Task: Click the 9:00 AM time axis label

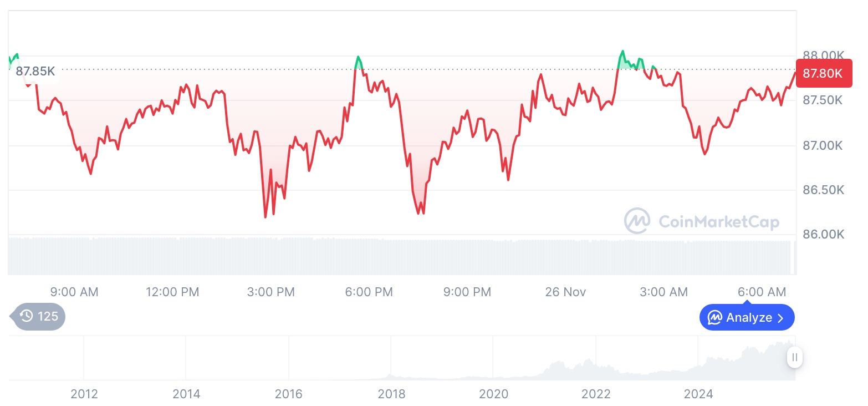Action: [x=74, y=292]
